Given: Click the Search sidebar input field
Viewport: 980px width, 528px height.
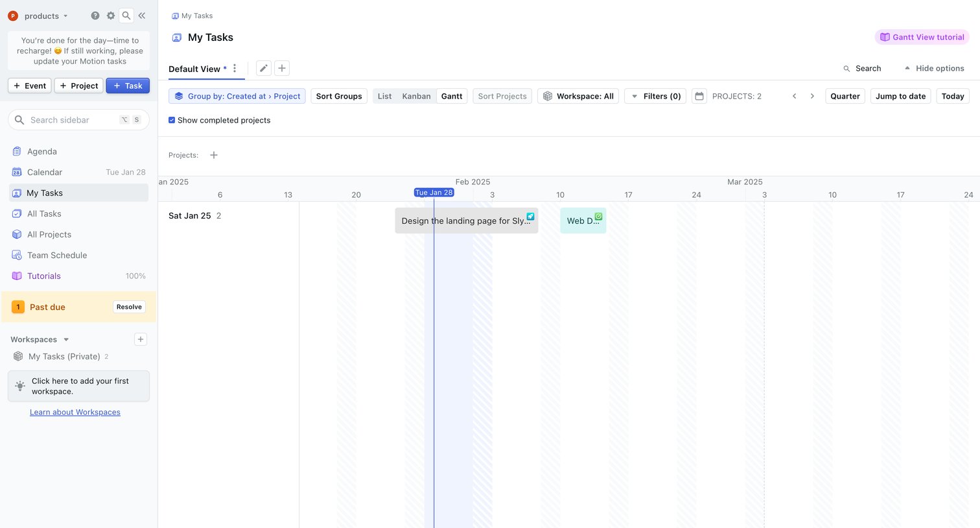Looking at the screenshot, I should [78, 120].
